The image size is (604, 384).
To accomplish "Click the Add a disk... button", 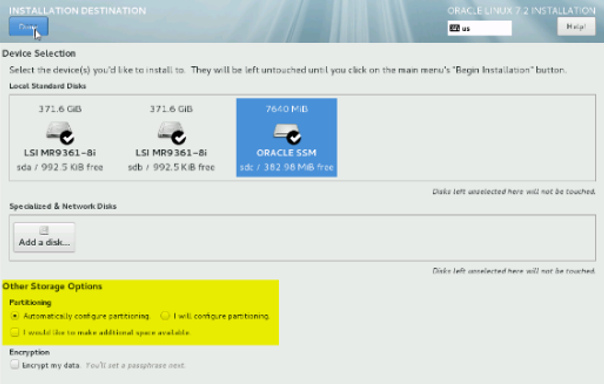I will [x=44, y=237].
